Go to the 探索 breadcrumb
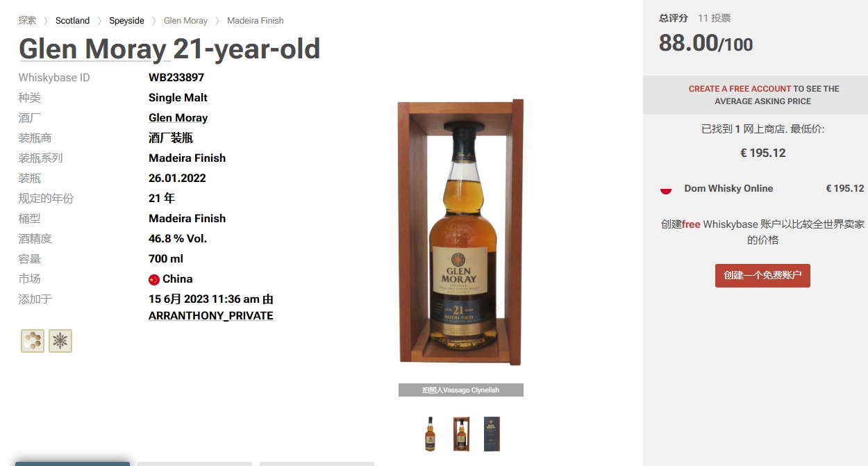The height and width of the screenshot is (466, 868). pyautogui.click(x=27, y=20)
